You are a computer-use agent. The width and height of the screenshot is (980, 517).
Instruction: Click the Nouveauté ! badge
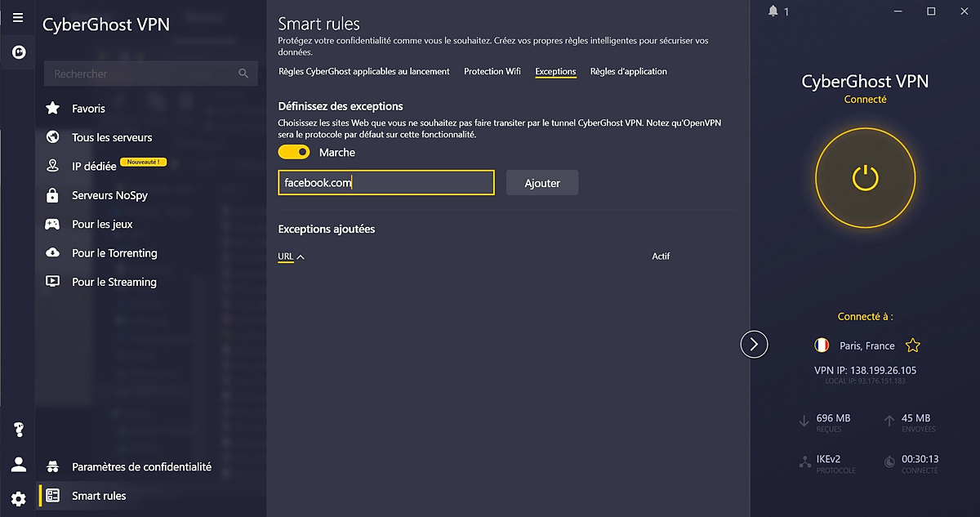[144, 163]
